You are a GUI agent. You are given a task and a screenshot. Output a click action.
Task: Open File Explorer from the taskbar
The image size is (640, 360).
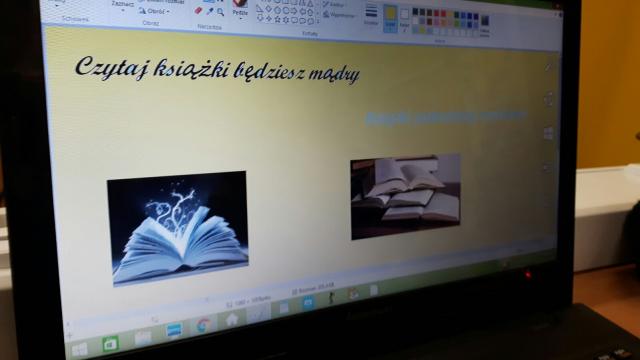tap(143, 338)
